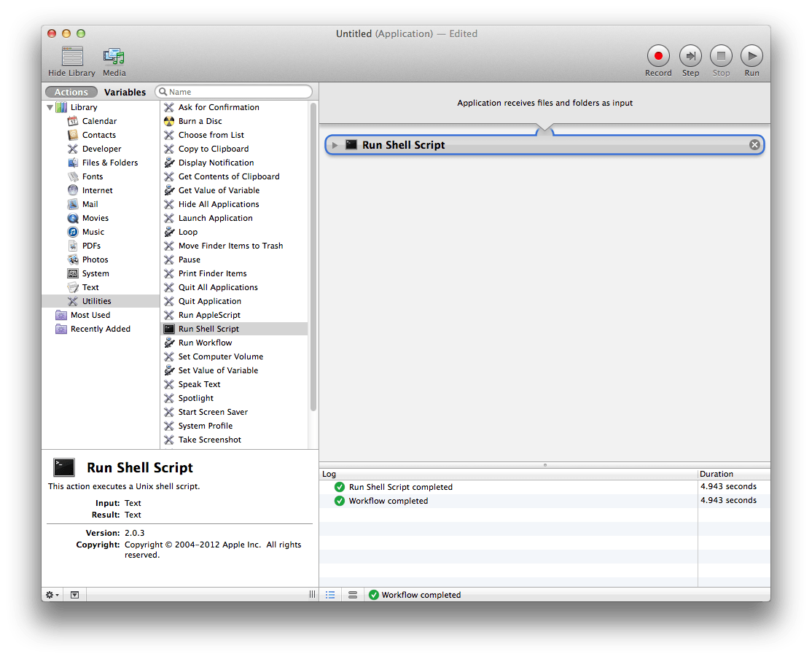Expand the Run Shell Script action
The image size is (812, 659).
point(335,145)
